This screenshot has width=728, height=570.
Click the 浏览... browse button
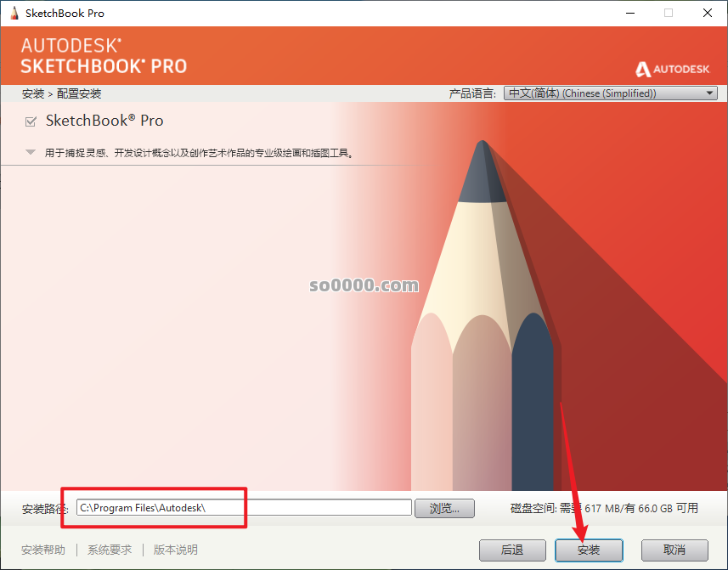click(444, 508)
